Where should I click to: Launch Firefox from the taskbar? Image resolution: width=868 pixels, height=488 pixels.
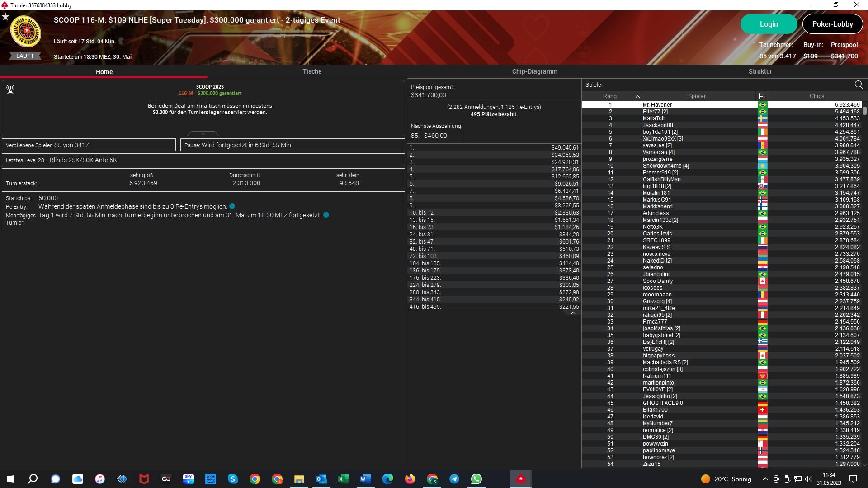(x=410, y=479)
